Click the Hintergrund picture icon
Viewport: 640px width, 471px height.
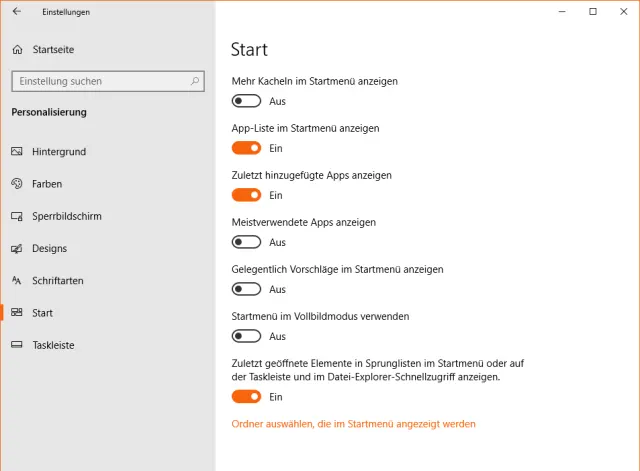pyautogui.click(x=17, y=152)
